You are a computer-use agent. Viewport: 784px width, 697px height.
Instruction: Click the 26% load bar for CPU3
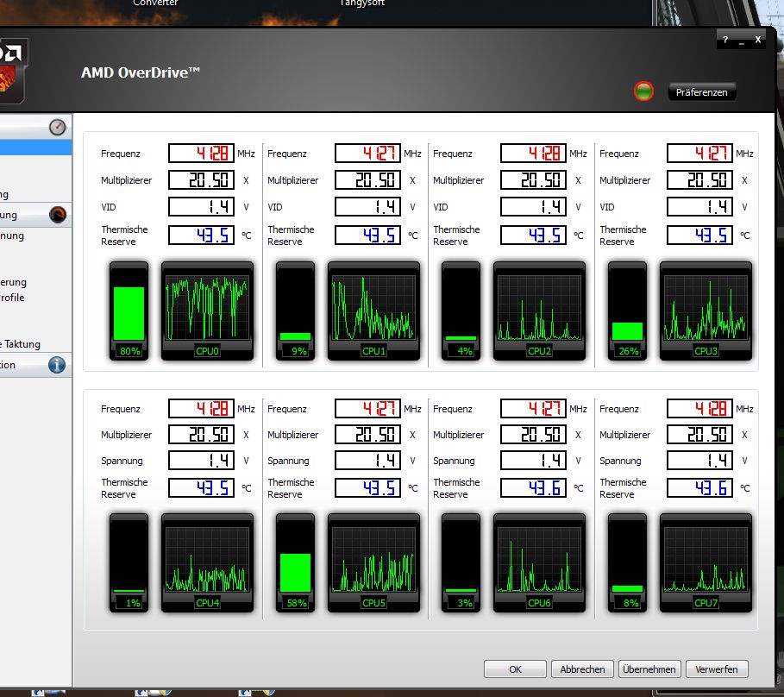click(627, 310)
